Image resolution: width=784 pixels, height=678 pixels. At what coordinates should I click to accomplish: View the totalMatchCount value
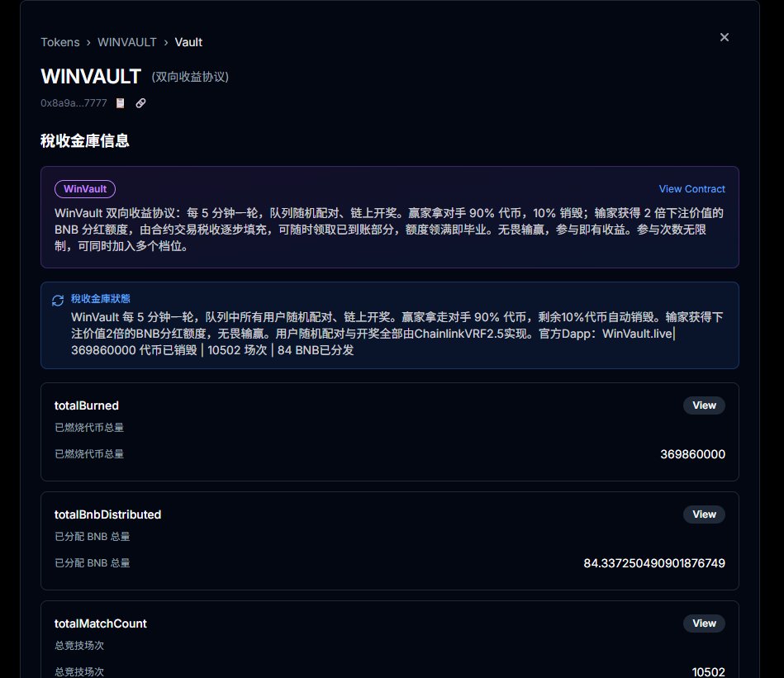click(704, 623)
